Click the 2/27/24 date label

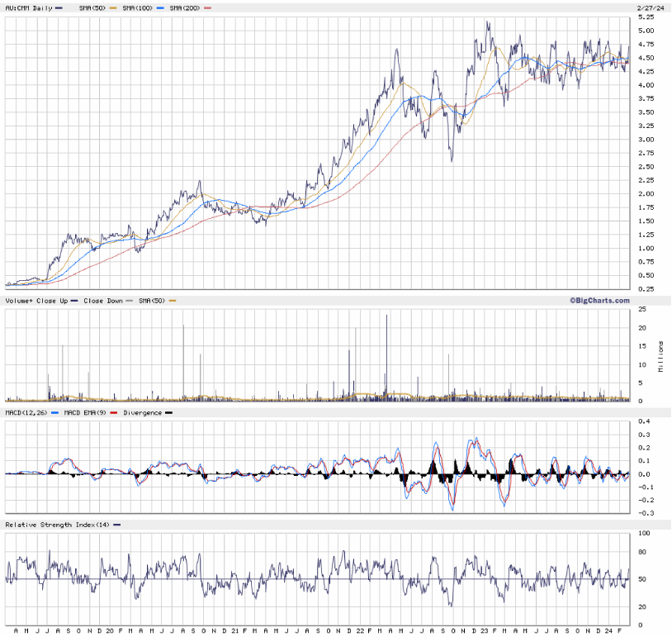coord(650,7)
